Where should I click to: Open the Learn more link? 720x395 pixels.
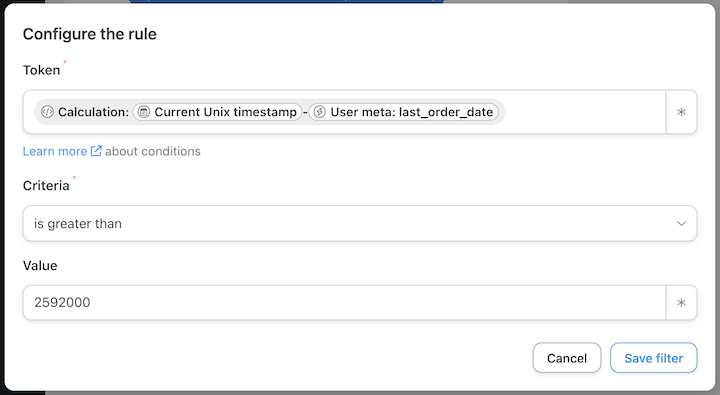[55, 151]
